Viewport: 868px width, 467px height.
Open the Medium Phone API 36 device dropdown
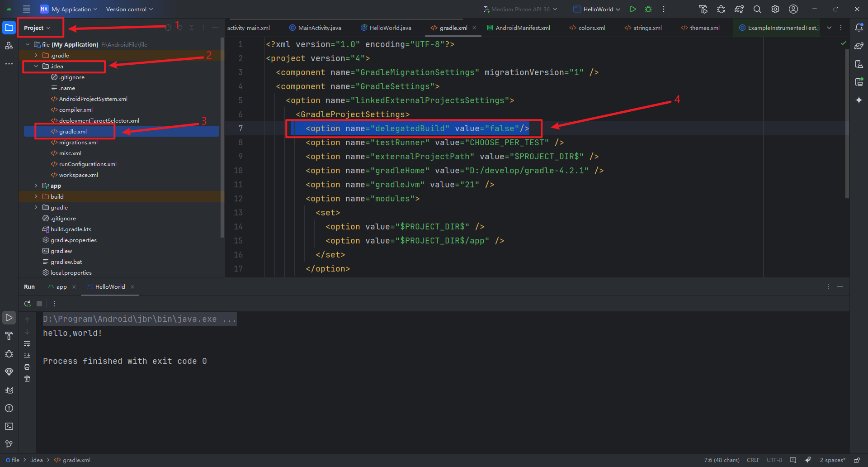(x=520, y=9)
